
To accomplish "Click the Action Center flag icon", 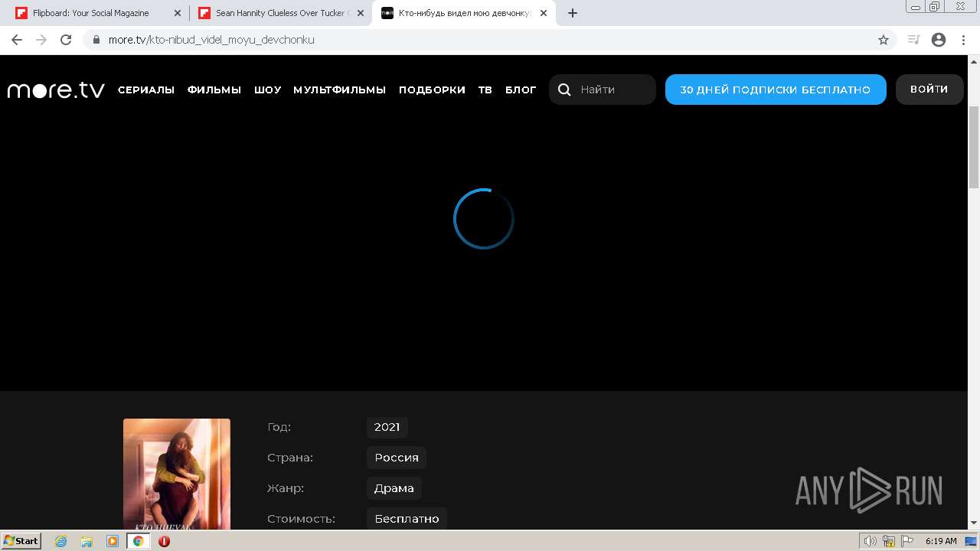I will click(906, 541).
